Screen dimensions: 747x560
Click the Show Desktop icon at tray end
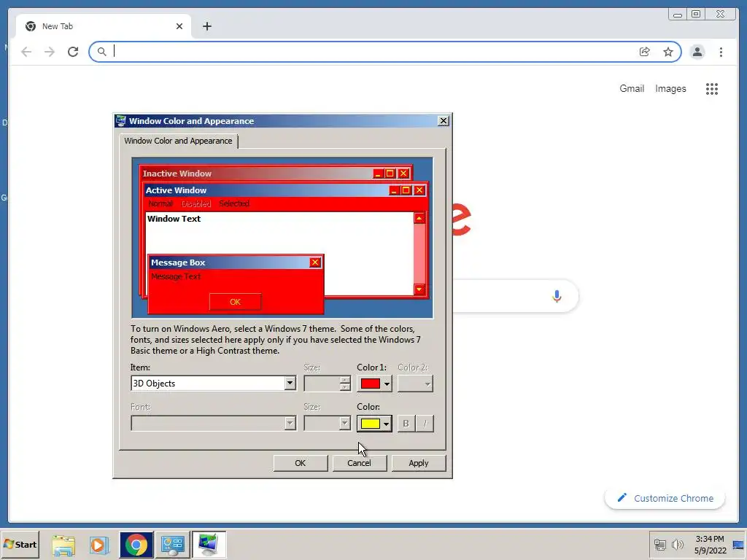[738, 544]
